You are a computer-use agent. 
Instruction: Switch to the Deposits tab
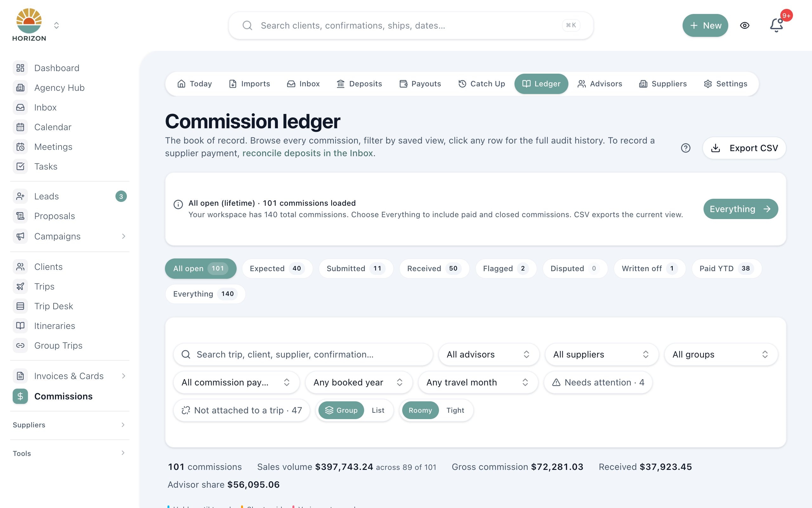(x=359, y=84)
